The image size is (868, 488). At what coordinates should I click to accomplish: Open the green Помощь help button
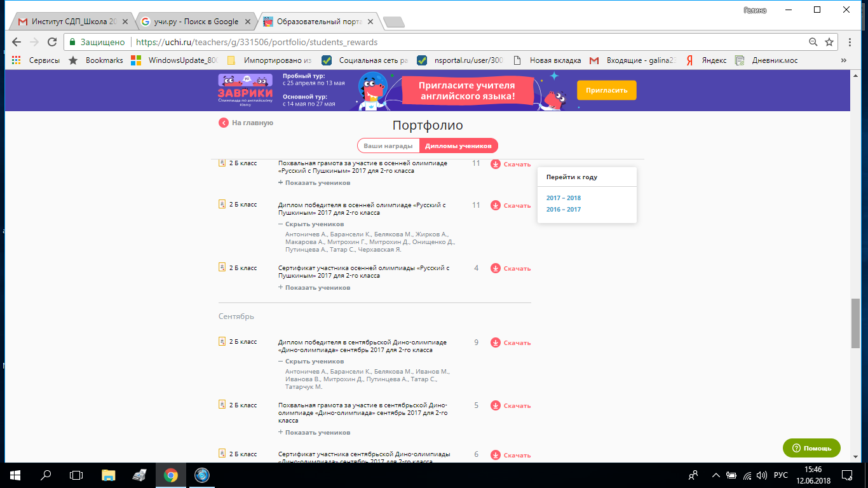point(811,448)
